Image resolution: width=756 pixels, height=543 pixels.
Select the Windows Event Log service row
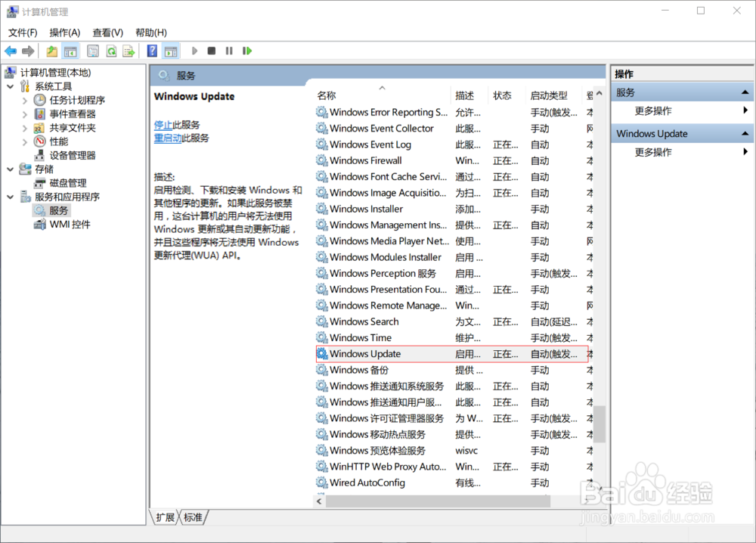[454, 144]
